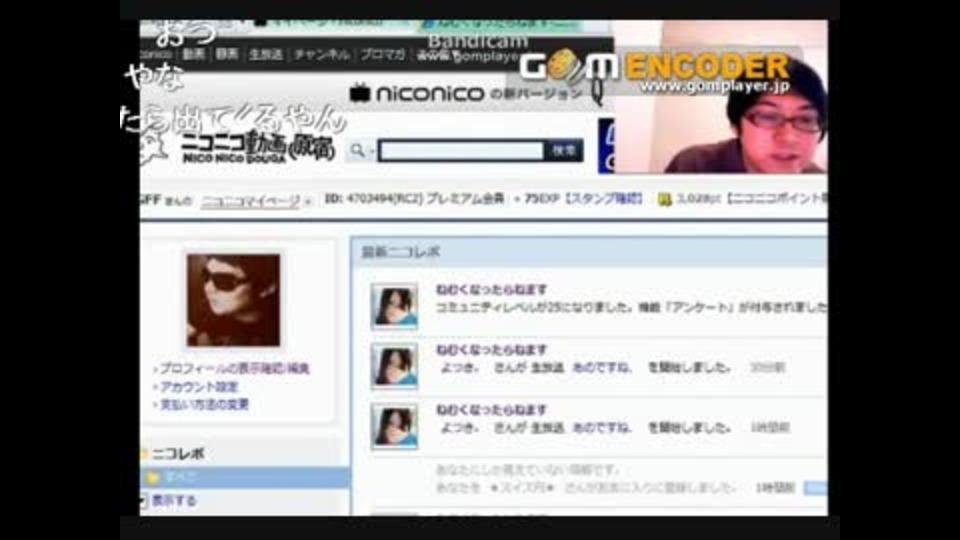Go to 生放送 in the top navigation
This screenshot has height=540, width=960.
pyautogui.click(x=266, y=54)
